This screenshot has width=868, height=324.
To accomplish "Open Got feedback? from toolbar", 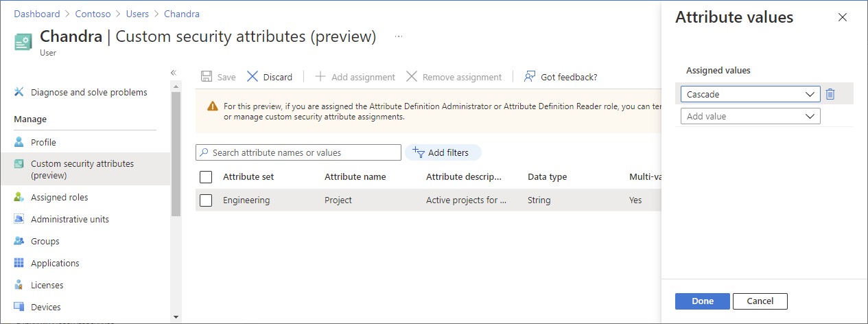I will 560,77.
